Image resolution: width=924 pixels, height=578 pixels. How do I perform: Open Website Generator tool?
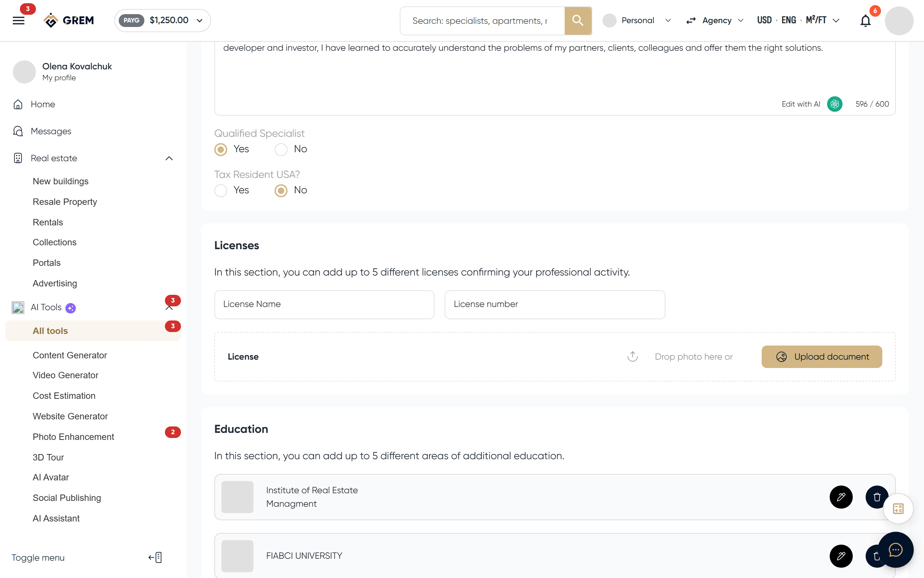point(70,416)
